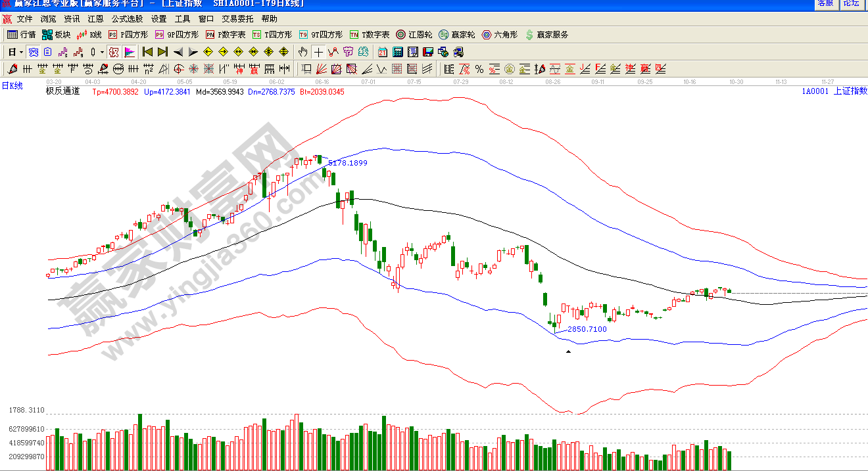Expand the candlestick style dropdown arrow
This screenshot has width=868, height=471.
(x=101, y=52)
